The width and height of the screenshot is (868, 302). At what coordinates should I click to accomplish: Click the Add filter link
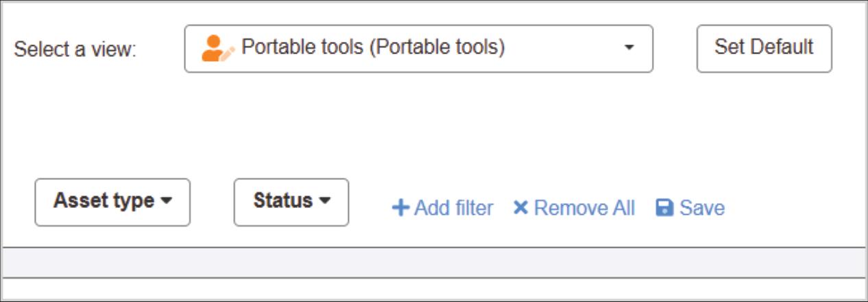[x=453, y=208]
